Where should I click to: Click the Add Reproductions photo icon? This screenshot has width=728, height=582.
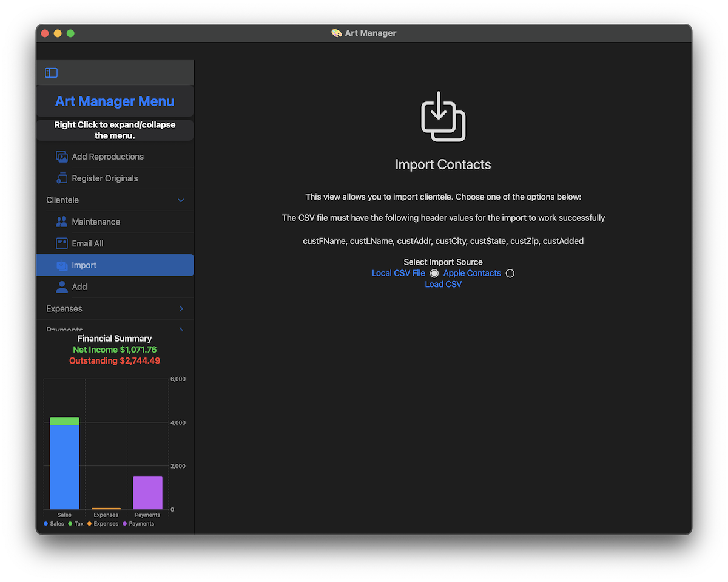click(62, 157)
